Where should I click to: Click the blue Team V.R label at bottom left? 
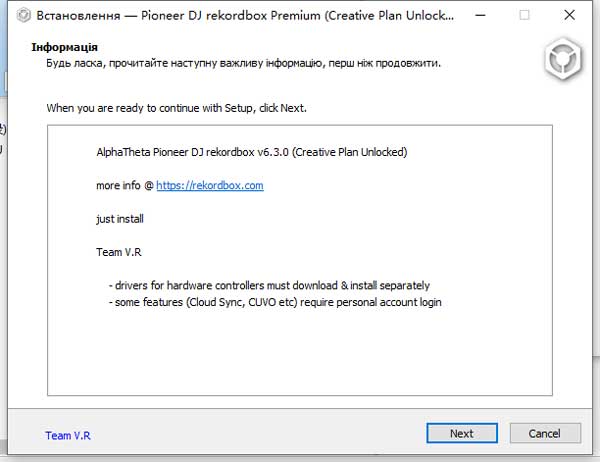pos(68,435)
